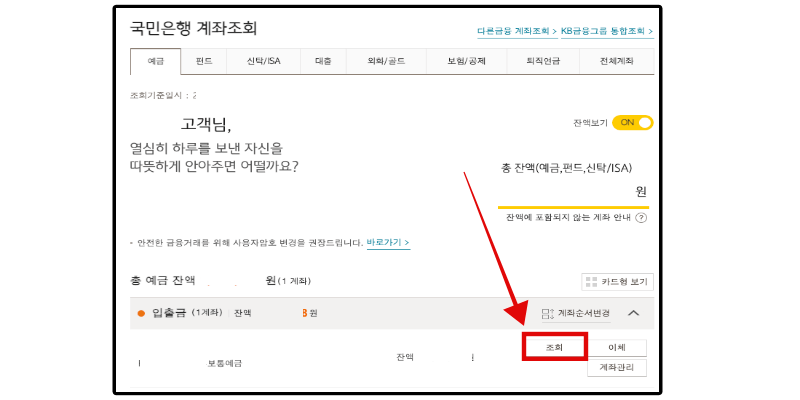This screenshot has height=400, width=800.
Task: Click the 국민은행 계좌조회 heading
Action: (x=193, y=29)
